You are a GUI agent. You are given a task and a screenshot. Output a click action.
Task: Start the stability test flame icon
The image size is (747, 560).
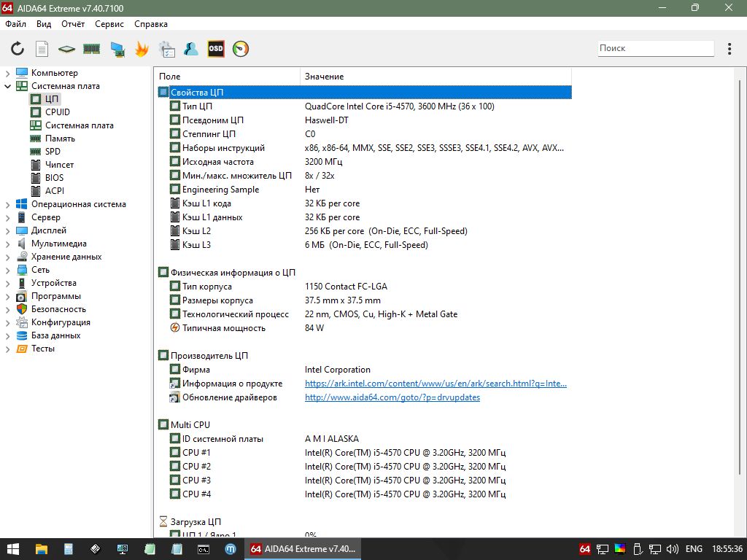tap(142, 49)
